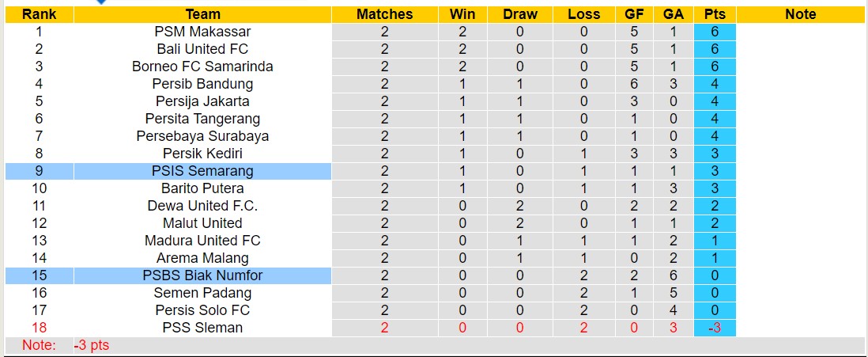Click the red -3 points cell
This screenshot has height=357, width=868.
click(715, 328)
